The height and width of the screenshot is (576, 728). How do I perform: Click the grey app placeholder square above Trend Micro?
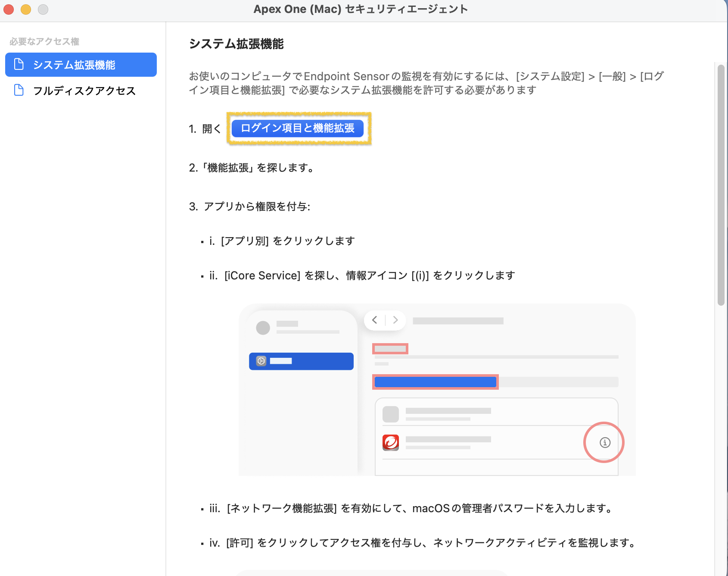[391, 414]
